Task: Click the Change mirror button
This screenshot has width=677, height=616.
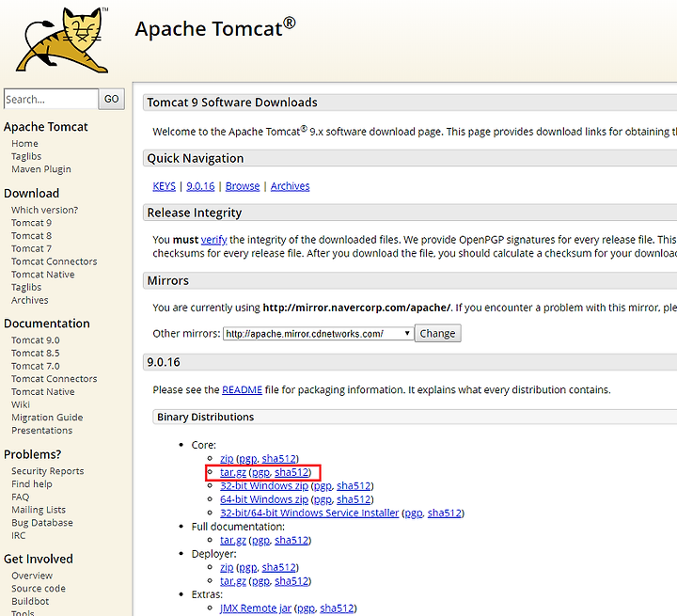Action: coord(438,334)
